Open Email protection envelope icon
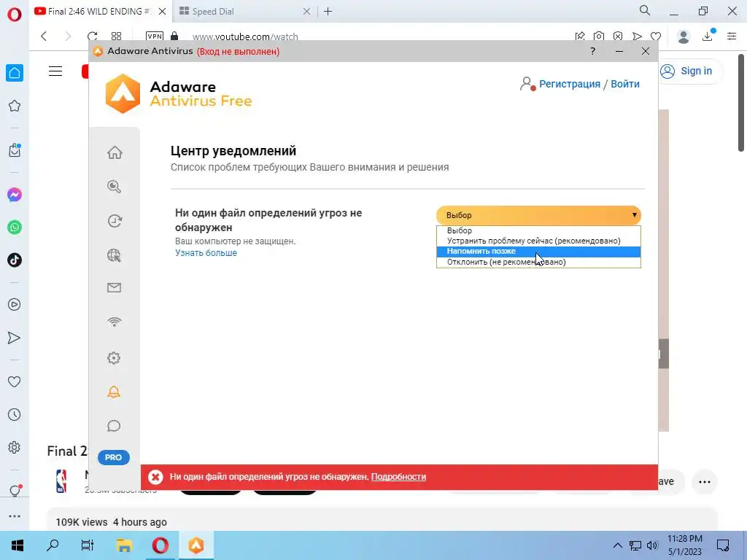747x560 pixels. point(114,287)
